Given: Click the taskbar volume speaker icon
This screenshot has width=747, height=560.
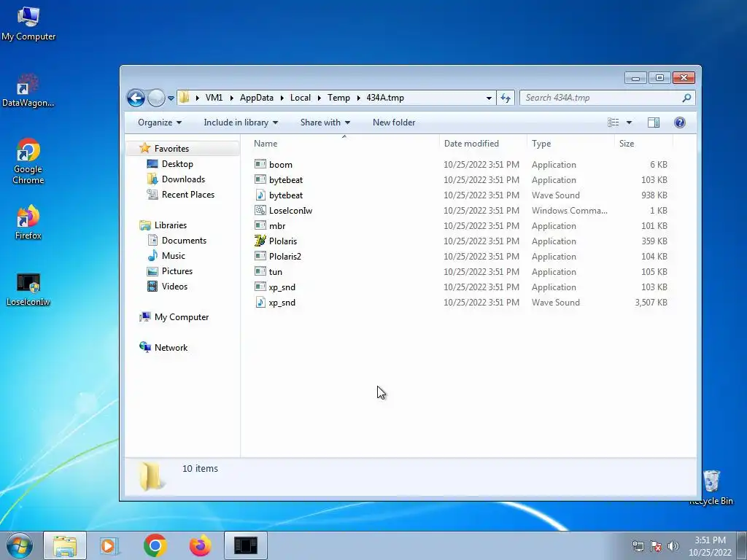Looking at the screenshot, I should [673, 546].
